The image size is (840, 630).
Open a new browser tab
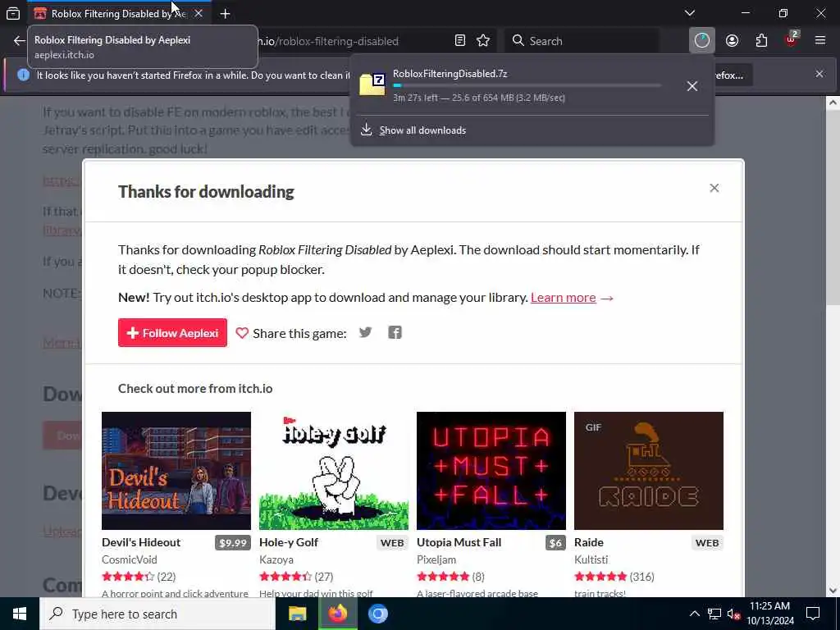click(225, 13)
